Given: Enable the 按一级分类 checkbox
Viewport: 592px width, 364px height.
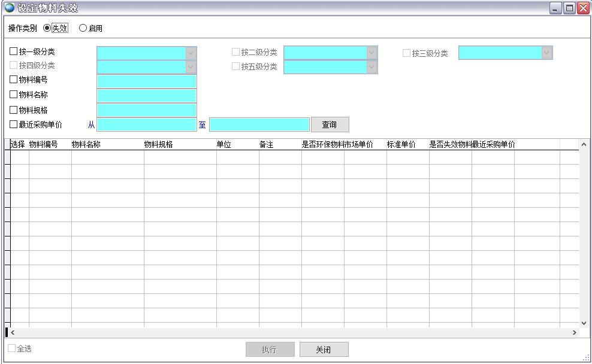Looking at the screenshot, I should [14, 51].
